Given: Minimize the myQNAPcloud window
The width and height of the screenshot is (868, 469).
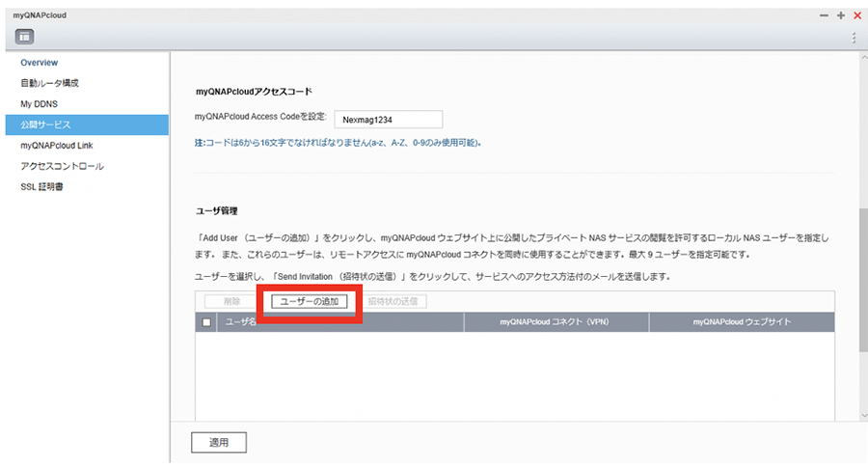Looking at the screenshot, I should 824,15.
